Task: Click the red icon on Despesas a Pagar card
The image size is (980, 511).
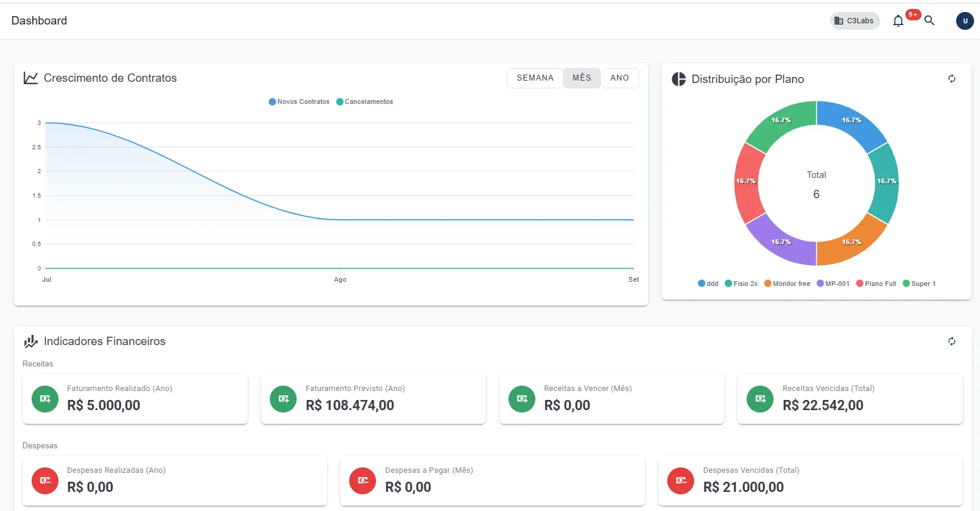Action: point(363,481)
